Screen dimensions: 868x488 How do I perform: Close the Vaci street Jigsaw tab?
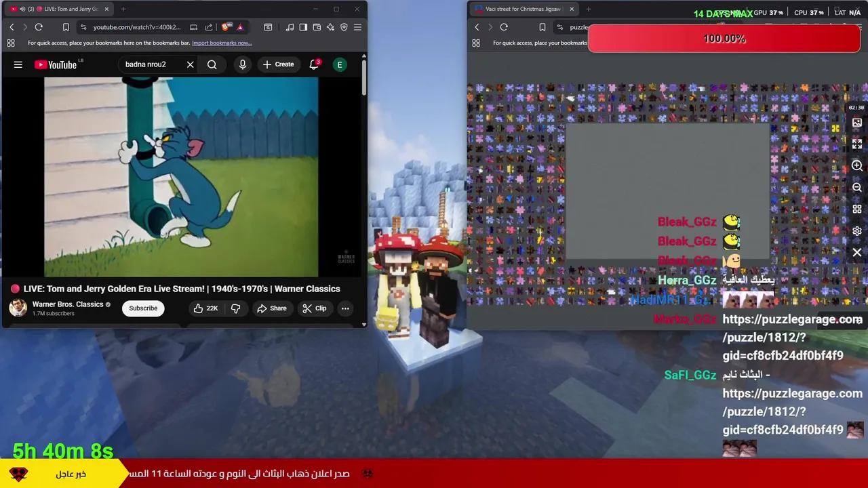pyautogui.click(x=572, y=9)
